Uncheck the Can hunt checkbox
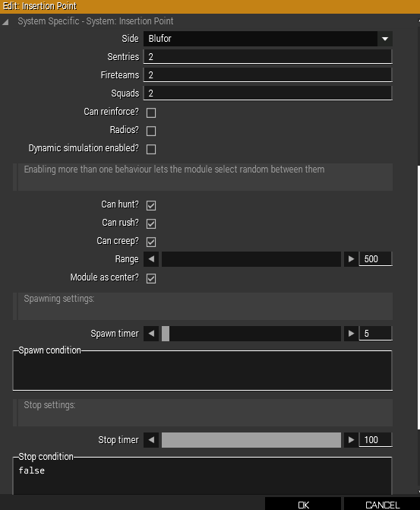The width and height of the screenshot is (420, 510). 151,205
